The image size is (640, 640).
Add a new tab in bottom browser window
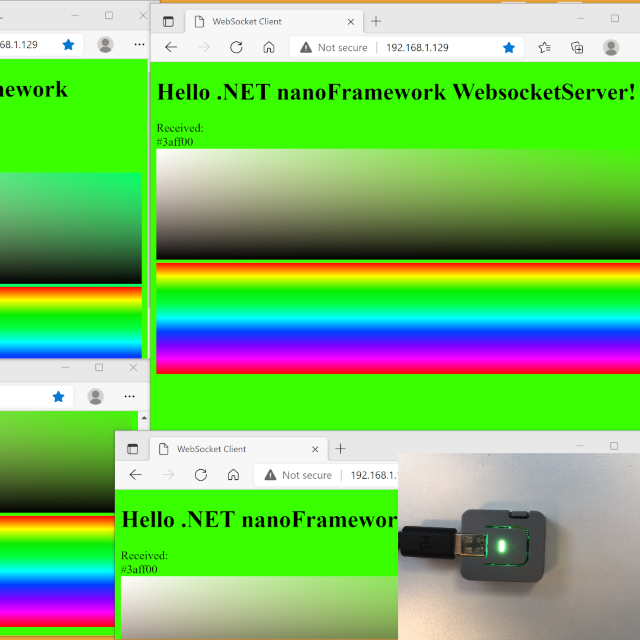click(340, 449)
